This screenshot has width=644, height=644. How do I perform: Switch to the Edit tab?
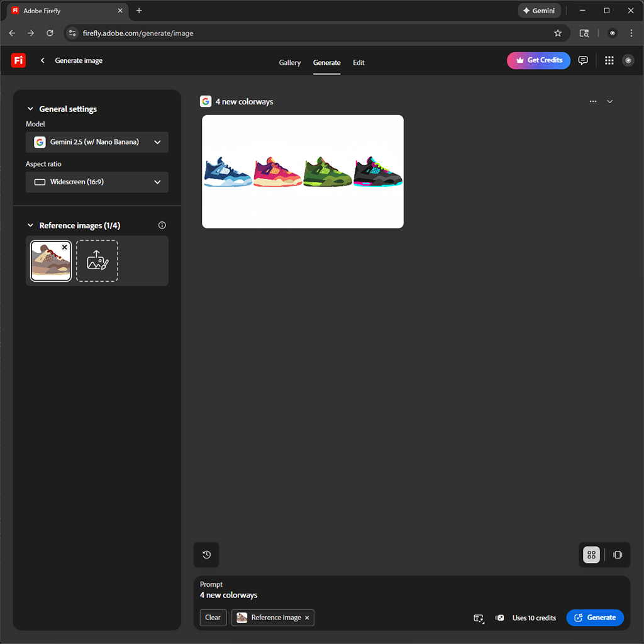click(358, 62)
